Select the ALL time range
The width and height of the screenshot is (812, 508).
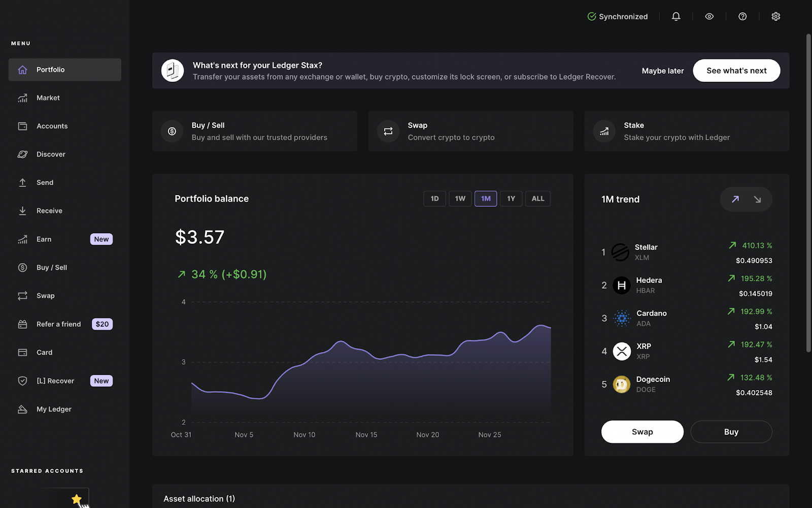pyautogui.click(x=537, y=198)
